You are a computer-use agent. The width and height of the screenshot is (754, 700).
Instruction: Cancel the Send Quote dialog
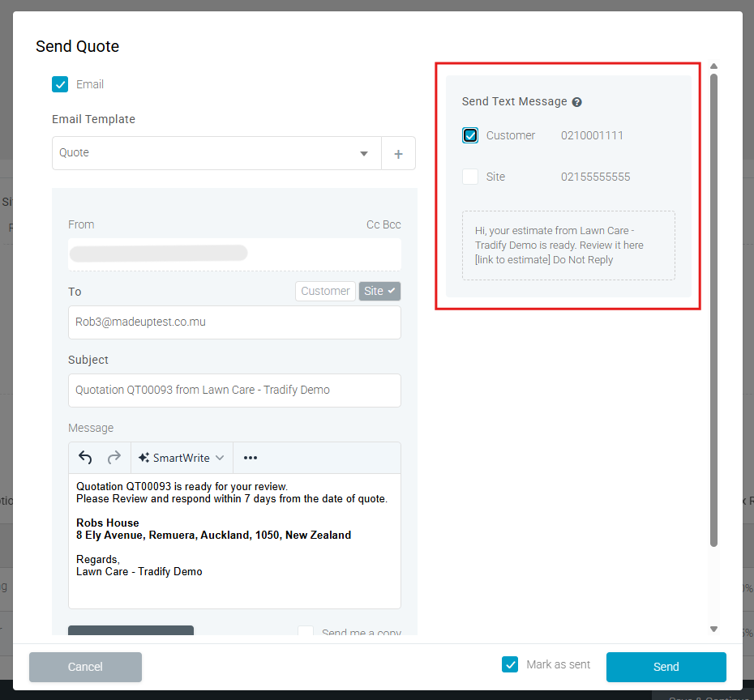click(x=85, y=667)
